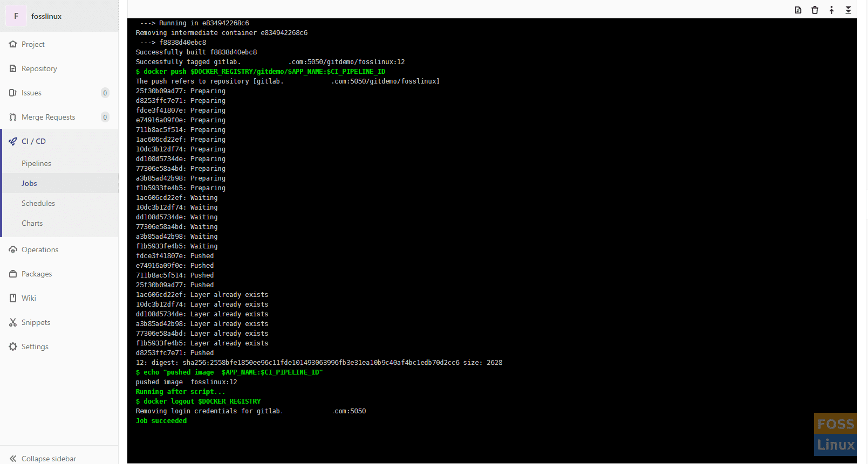The width and height of the screenshot is (868, 464).
Task: Open Packages section
Action: 37,274
